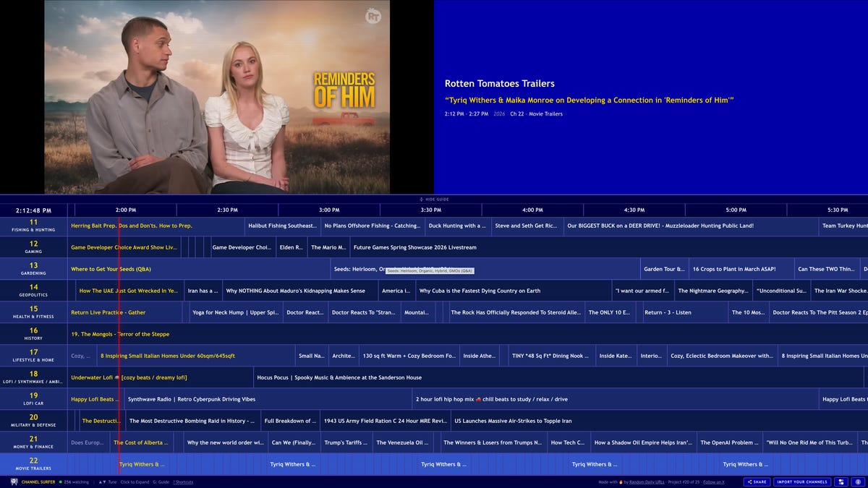The image size is (868, 488).
Task: Open the 'Follow on X' link
Action: [x=714, y=481]
